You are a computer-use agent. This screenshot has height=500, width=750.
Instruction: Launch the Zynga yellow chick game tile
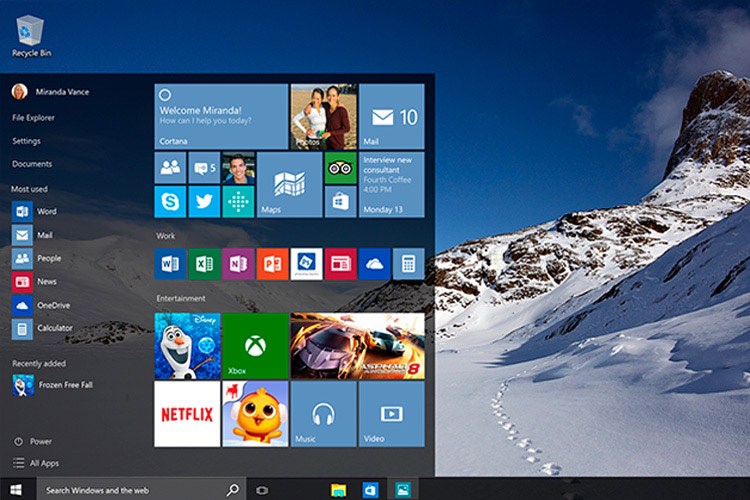255,414
